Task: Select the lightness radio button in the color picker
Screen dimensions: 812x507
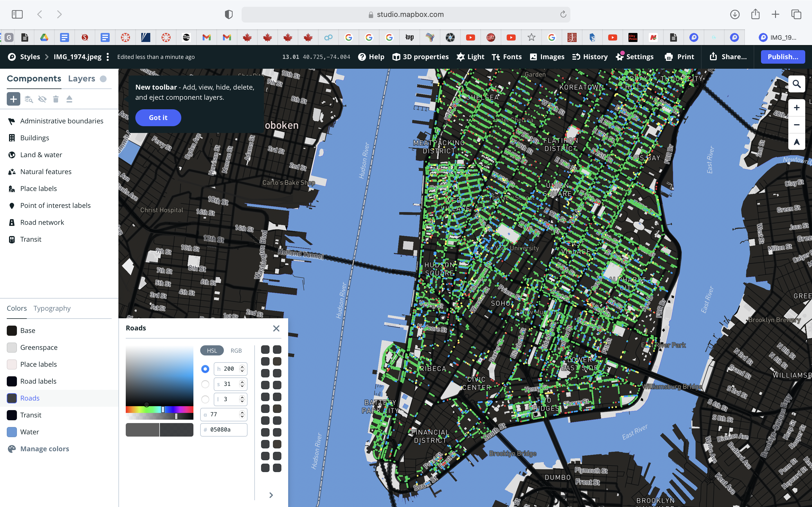Action: point(205,399)
